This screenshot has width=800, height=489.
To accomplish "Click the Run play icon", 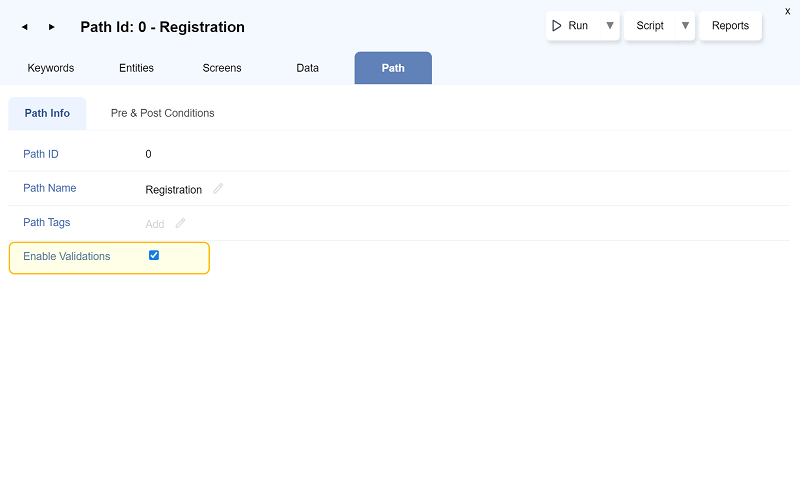I will click(557, 26).
